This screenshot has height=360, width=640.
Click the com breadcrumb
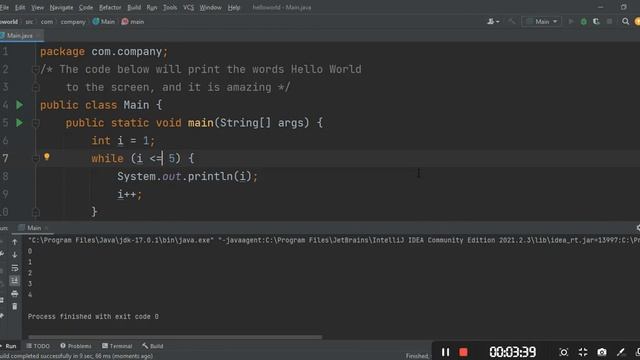(x=47, y=22)
